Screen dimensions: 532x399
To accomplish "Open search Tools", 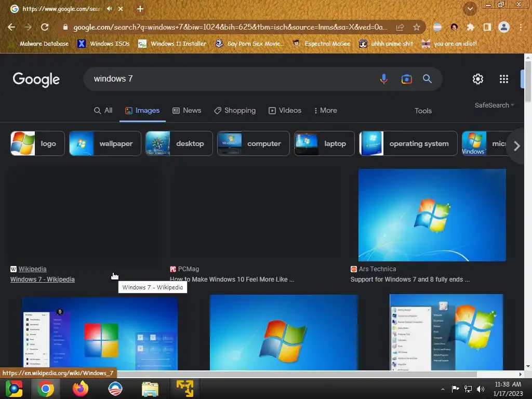I will pyautogui.click(x=423, y=111).
